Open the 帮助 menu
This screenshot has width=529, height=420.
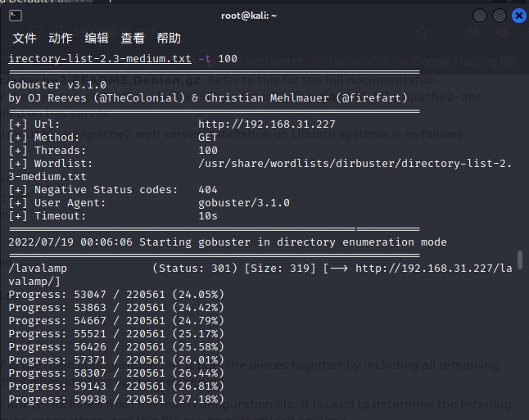tap(169, 38)
